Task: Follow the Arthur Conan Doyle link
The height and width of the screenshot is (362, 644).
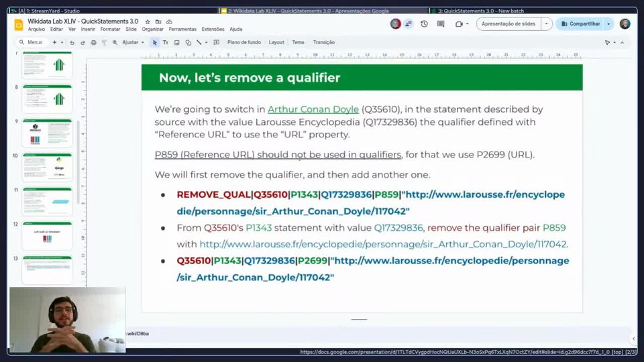Action: [x=313, y=109]
